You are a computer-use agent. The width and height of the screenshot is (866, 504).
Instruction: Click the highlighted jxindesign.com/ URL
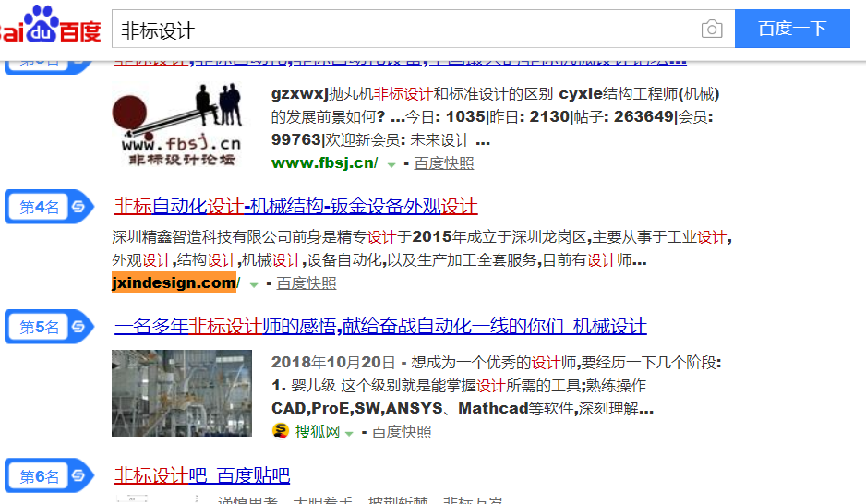click(175, 282)
